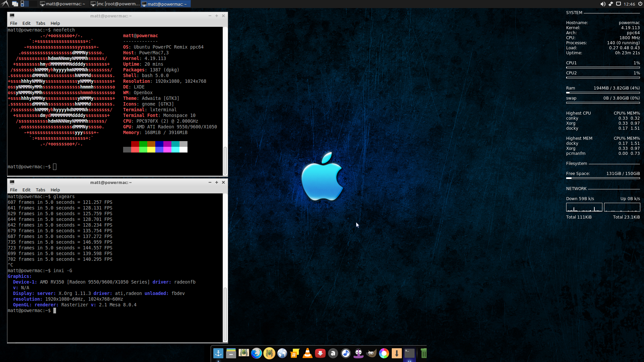Image resolution: width=644 pixels, height=362 pixels.
Task: Launch VLC media player from dock
Action: [308, 353]
